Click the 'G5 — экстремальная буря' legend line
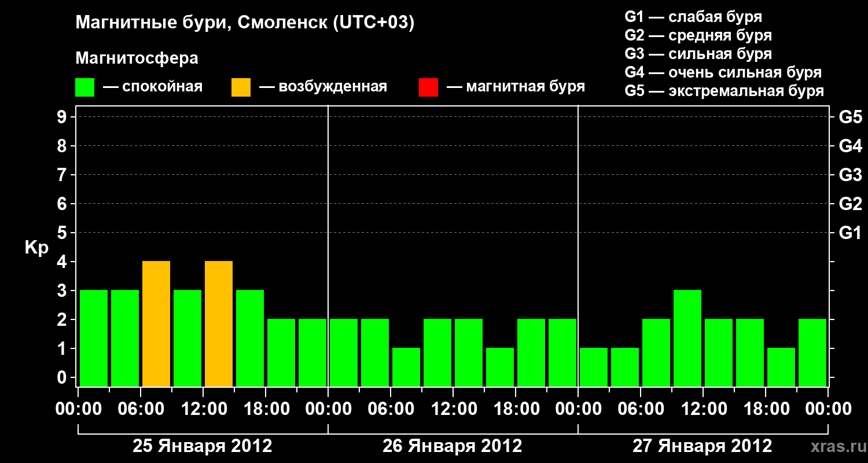 coord(724,91)
